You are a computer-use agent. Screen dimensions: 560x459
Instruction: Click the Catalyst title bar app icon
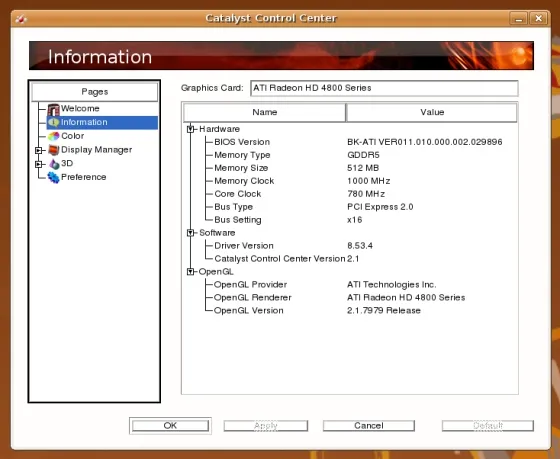(21, 19)
